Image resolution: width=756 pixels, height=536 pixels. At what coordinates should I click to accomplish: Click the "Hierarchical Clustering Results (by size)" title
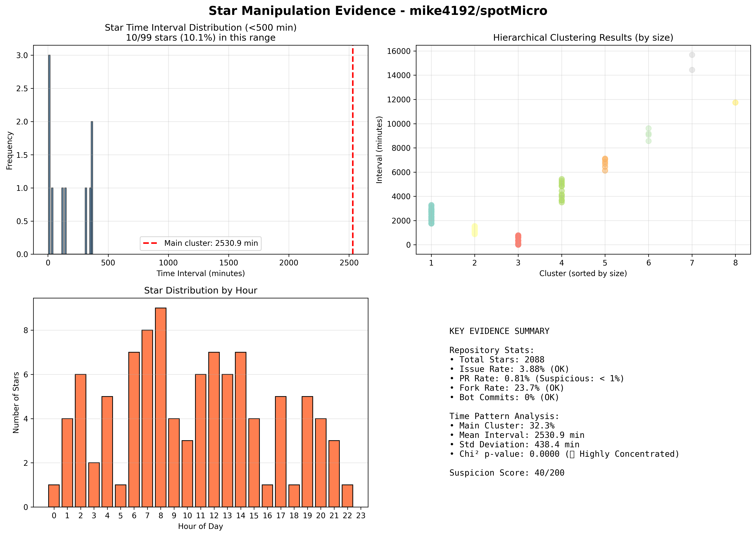pyautogui.click(x=583, y=38)
